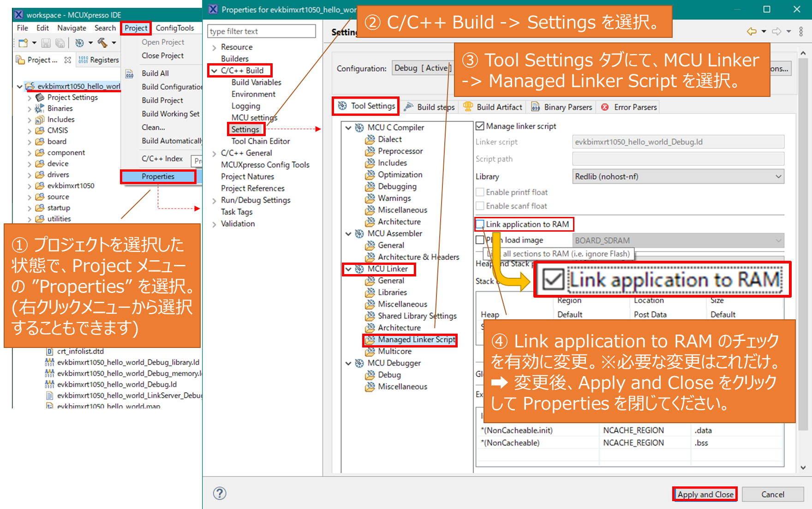Collapse the MCU Linker tree node
The height and width of the screenshot is (509, 812).
click(348, 269)
